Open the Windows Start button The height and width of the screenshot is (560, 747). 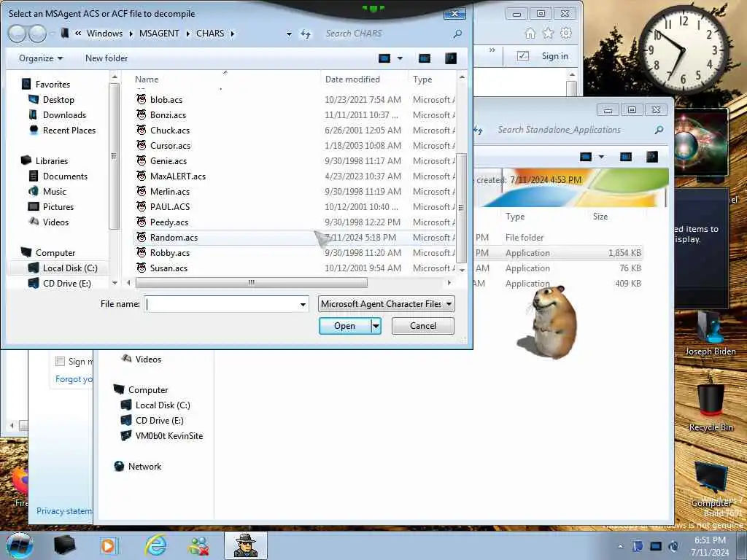point(20,545)
